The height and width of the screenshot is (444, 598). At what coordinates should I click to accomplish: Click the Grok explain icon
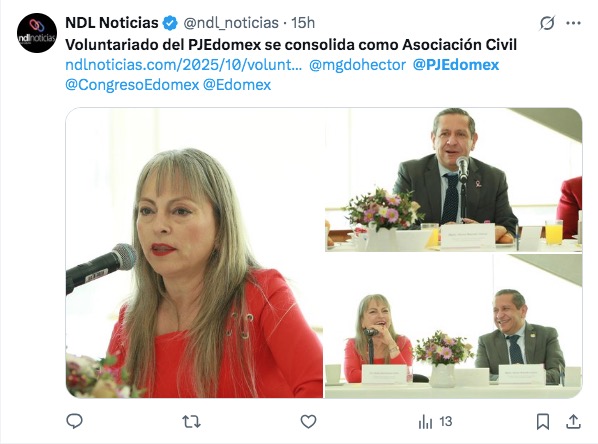[x=547, y=23]
